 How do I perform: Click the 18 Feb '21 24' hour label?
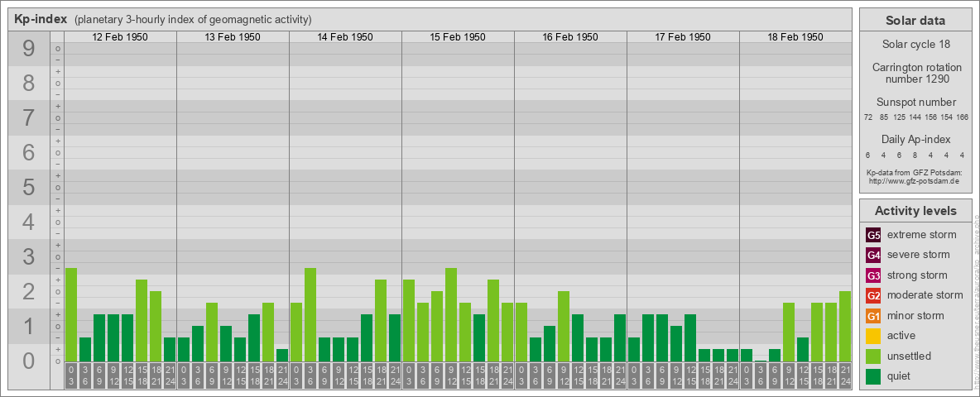click(x=844, y=376)
